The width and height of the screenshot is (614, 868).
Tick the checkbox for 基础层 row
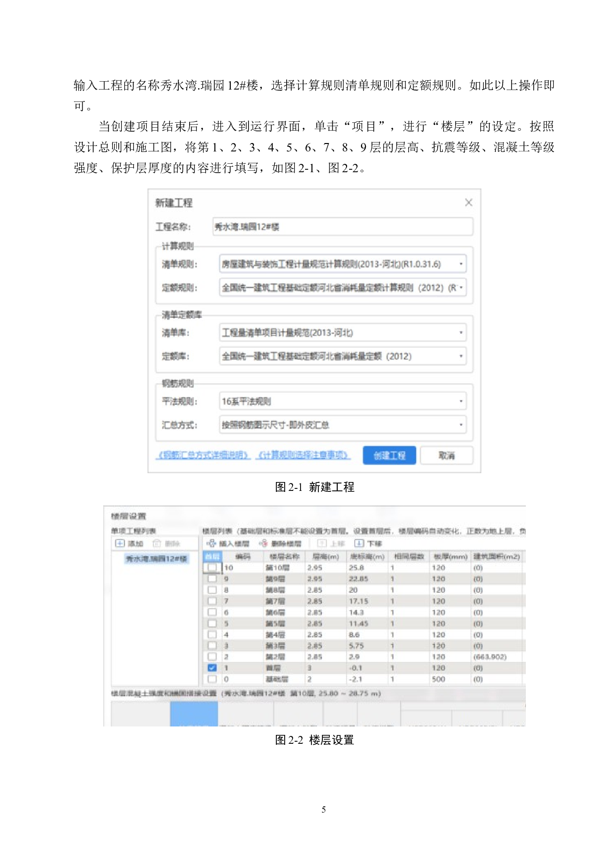coord(212,679)
